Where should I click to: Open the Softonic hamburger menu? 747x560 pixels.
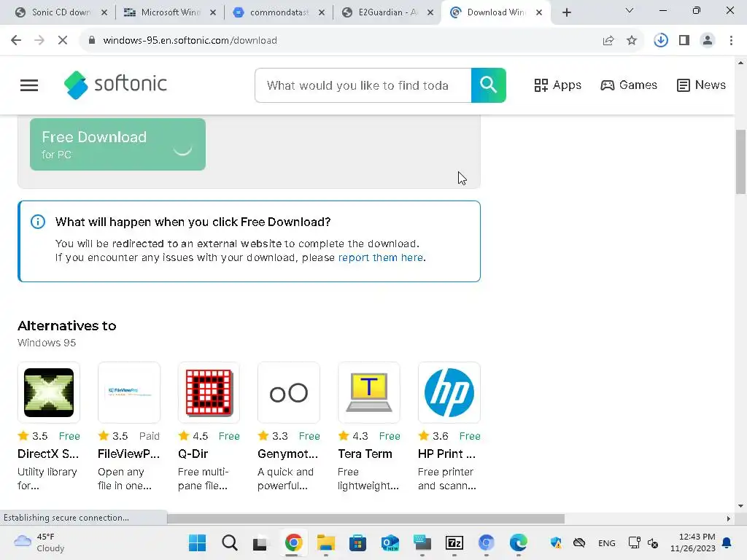click(x=29, y=85)
